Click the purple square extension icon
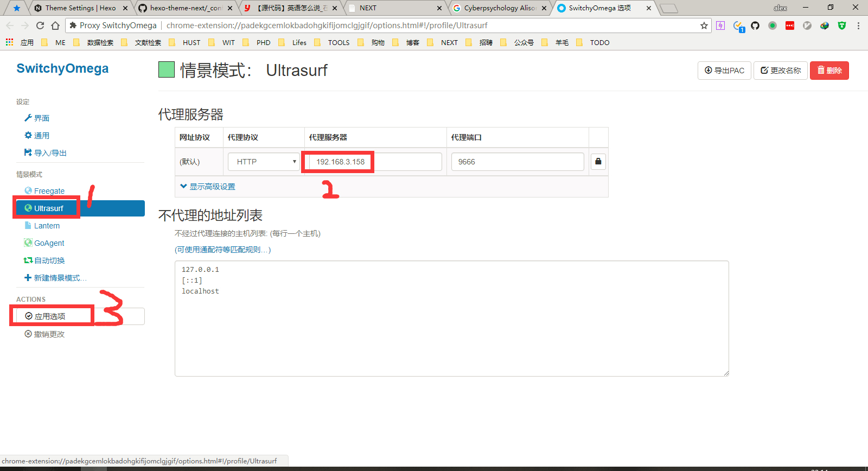 point(720,26)
